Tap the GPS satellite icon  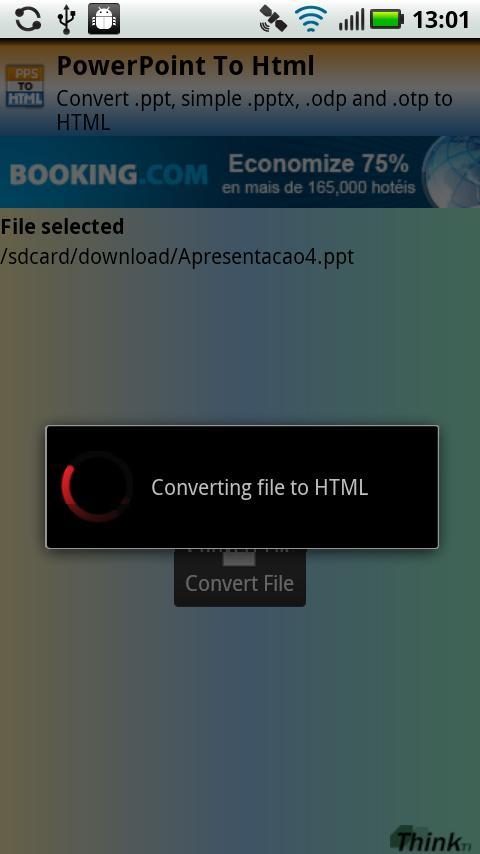point(273,19)
